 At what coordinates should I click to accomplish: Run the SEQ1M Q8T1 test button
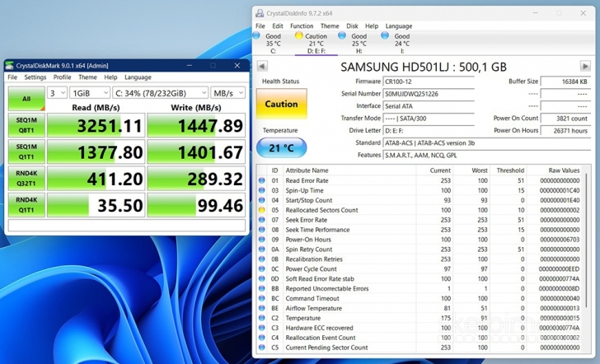[x=26, y=125]
